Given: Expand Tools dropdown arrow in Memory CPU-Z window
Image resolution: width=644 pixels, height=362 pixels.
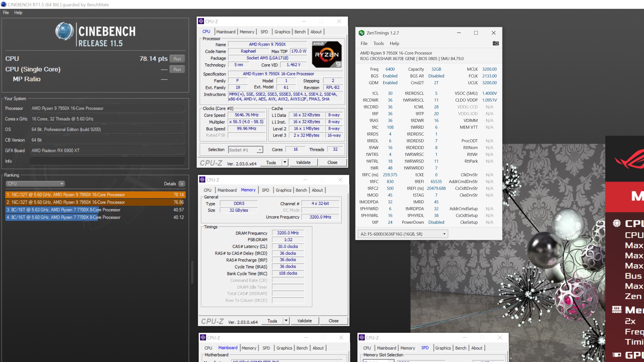Looking at the screenshot, I should 286,321.
